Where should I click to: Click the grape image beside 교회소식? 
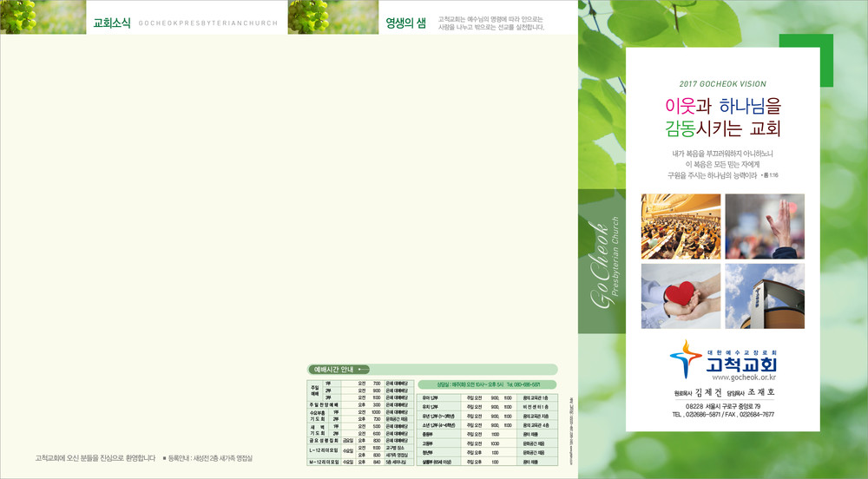coord(30,17)
